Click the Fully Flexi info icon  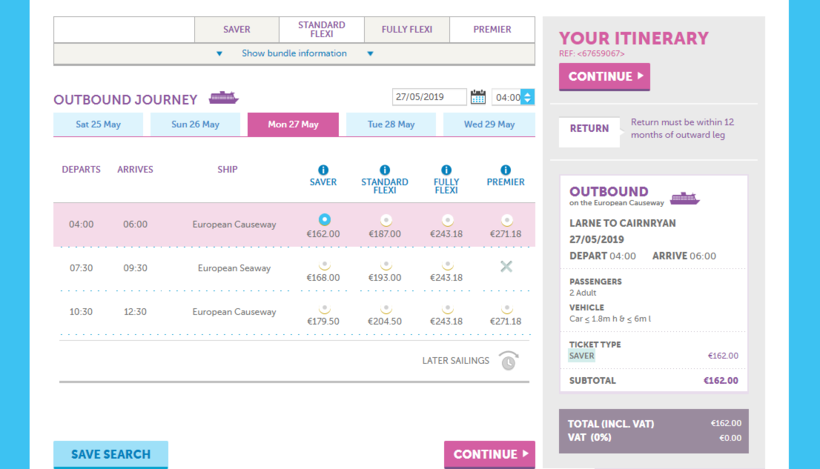click(446, 170)
